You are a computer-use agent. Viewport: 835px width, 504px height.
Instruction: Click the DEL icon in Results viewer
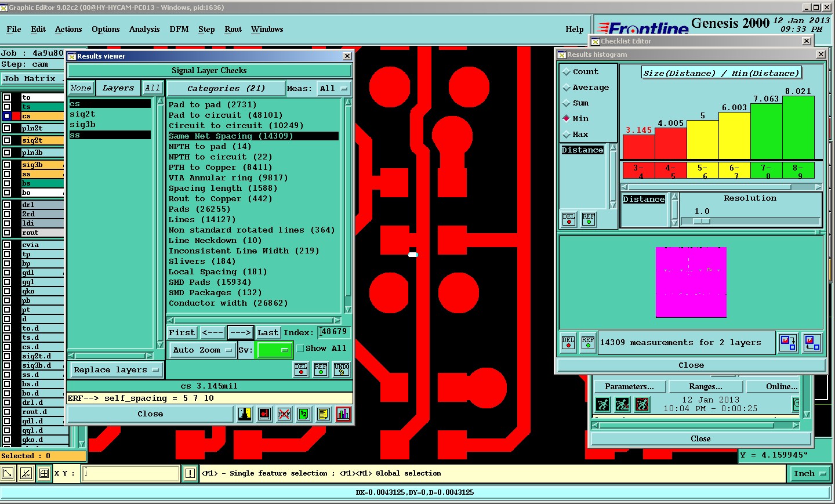(301, 369)
